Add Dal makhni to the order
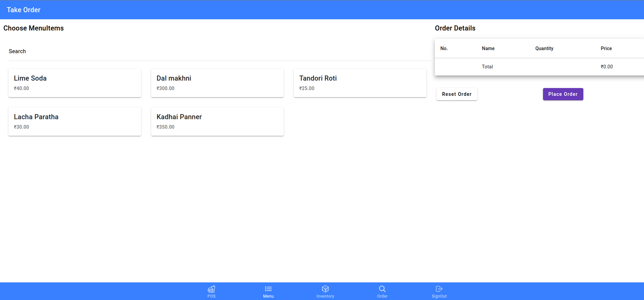This screenshot has width=644, height=300. pyautogui.click(x=217, y=83)
